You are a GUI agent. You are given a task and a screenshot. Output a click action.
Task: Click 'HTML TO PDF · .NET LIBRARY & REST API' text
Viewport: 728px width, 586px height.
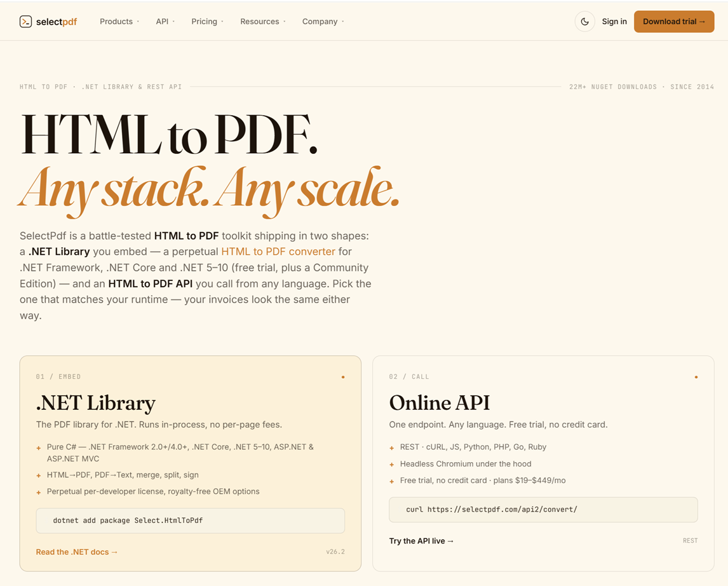coord(100,87)
